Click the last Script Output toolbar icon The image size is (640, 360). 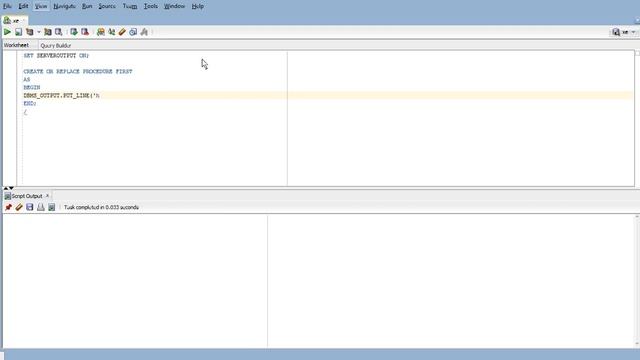51,207
